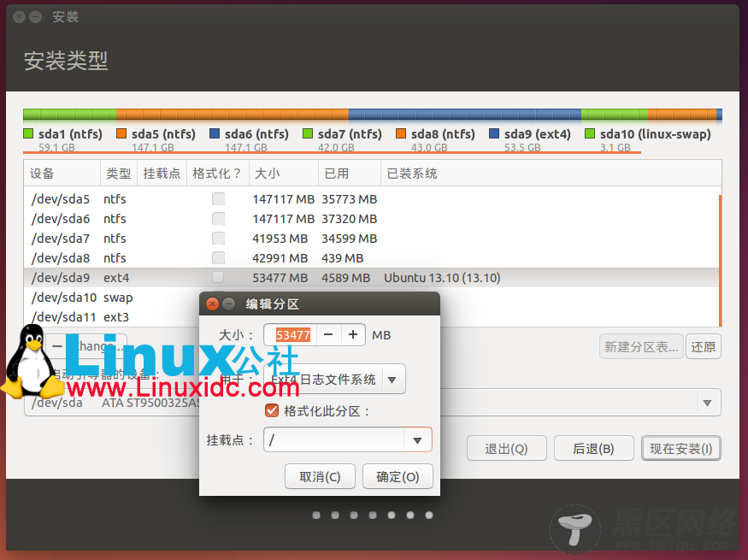This screenshot has width=748, height=560.
Task: Click the 已装系统 column header
Action: 551,174
